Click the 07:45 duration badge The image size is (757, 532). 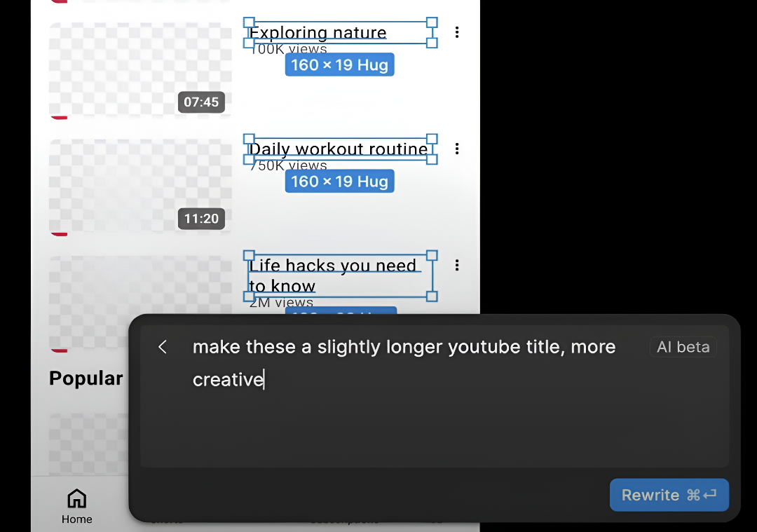point(201,102)
